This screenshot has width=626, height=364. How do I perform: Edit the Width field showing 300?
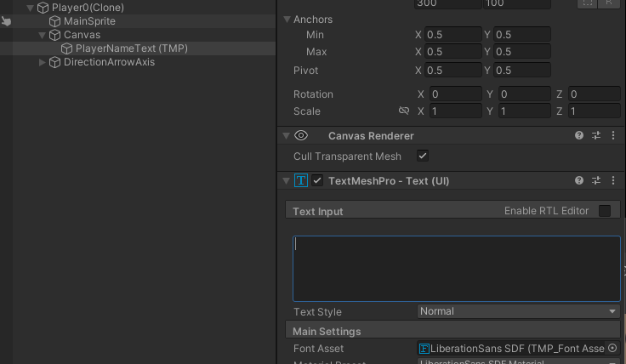[447, 4]
